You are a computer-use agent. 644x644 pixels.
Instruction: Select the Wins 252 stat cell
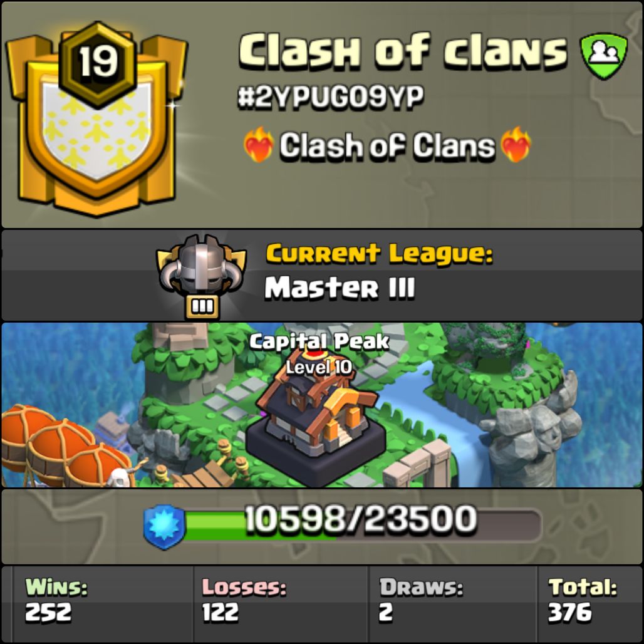(x=103, y=604)
